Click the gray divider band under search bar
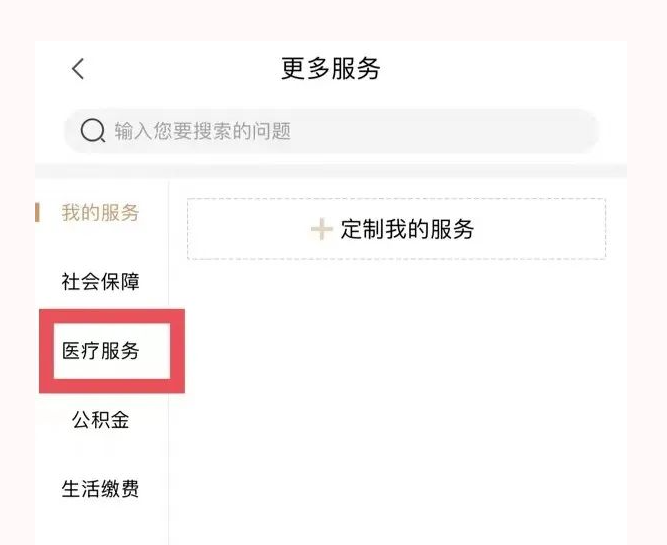The height and width of the screenshot is (545, 667). 331,171
